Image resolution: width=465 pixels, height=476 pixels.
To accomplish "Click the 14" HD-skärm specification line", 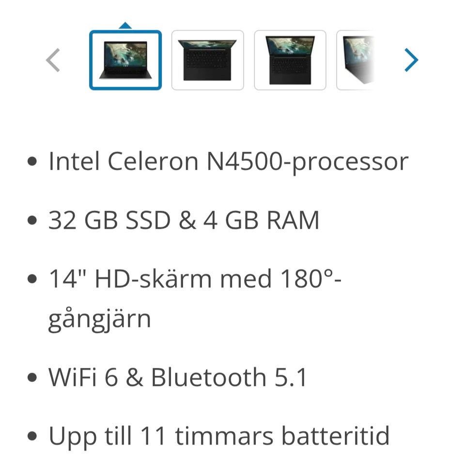I will tap(195, 280).
